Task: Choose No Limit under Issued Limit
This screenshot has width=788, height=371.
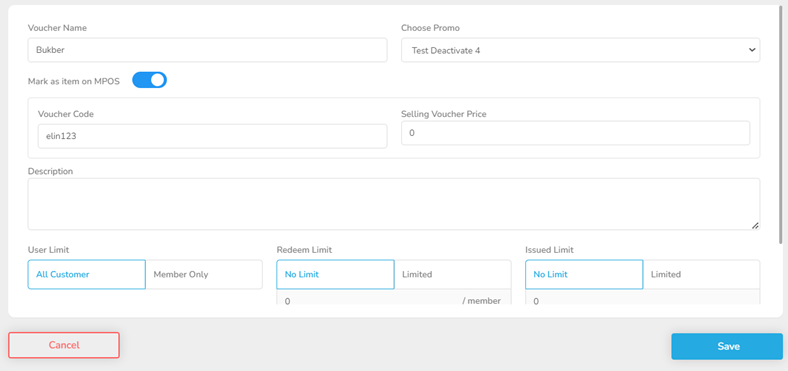Action: [584, 274]
